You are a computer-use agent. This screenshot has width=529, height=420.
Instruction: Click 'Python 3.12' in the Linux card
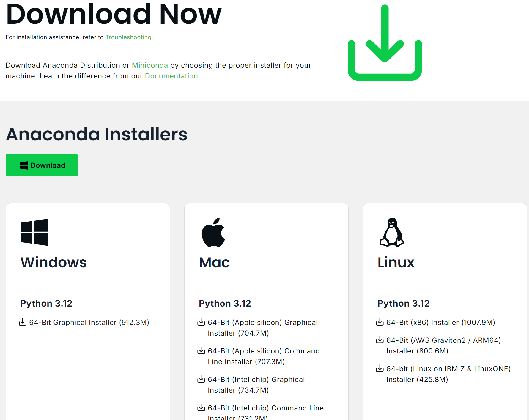[x=404, y=304]
